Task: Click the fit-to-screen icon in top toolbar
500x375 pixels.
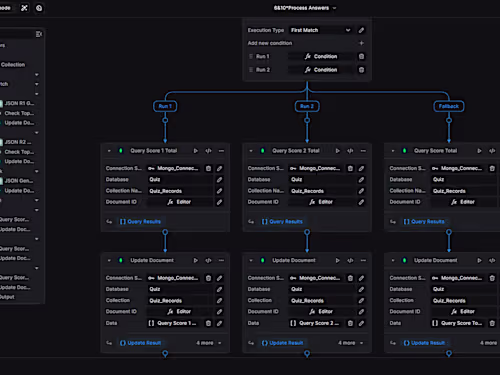Action: [24, 8]
